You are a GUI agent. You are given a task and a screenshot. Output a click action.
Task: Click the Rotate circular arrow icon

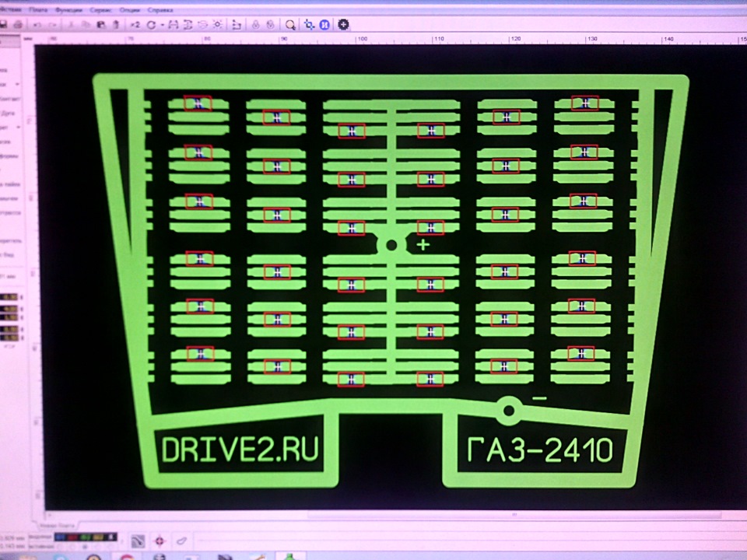tap(151, 25)
